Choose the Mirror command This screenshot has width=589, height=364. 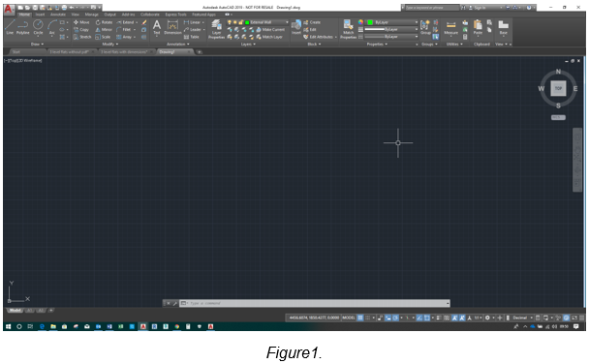(104, 30)
